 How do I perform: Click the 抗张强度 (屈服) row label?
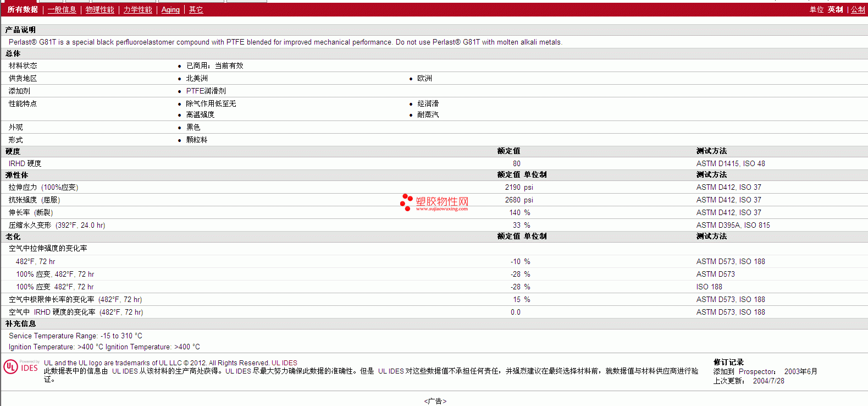[34, 200]
